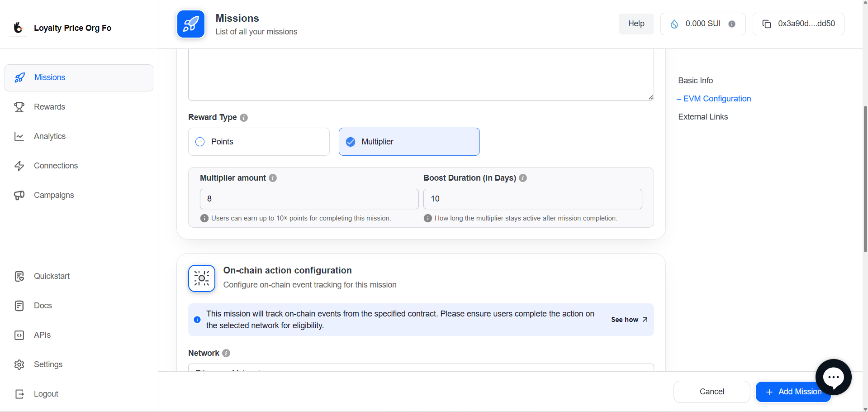868x412 pixels.
Task: Select the Multiplier reward type
Action: click(409, 142)
